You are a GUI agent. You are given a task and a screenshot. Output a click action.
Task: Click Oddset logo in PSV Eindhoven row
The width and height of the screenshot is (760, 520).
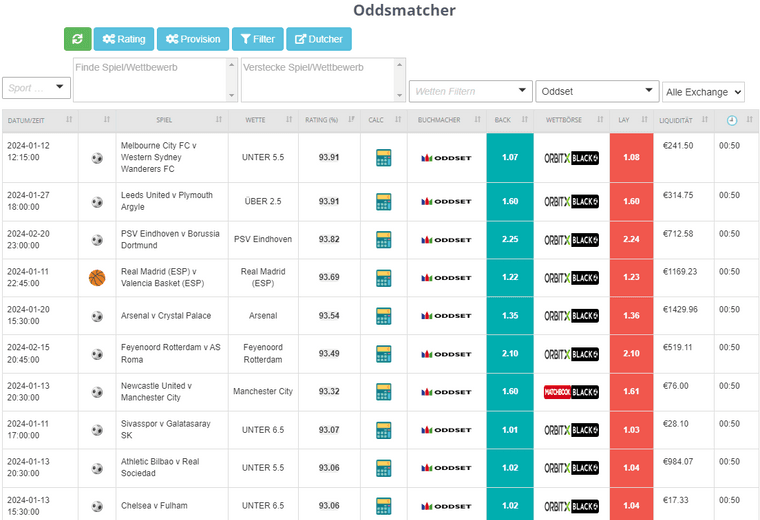click(x=446, y=240)
